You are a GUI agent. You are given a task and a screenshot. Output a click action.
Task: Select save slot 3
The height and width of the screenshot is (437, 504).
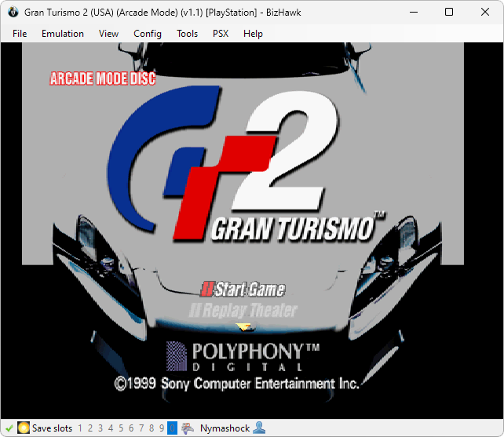(100, 428)
